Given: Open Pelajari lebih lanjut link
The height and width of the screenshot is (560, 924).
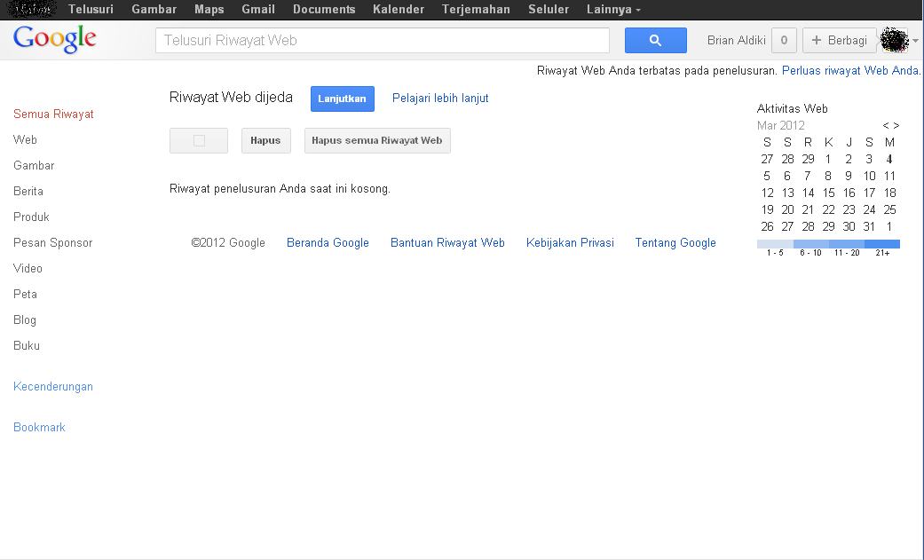Looking at the screenshot, I should [x=440, y=99].
